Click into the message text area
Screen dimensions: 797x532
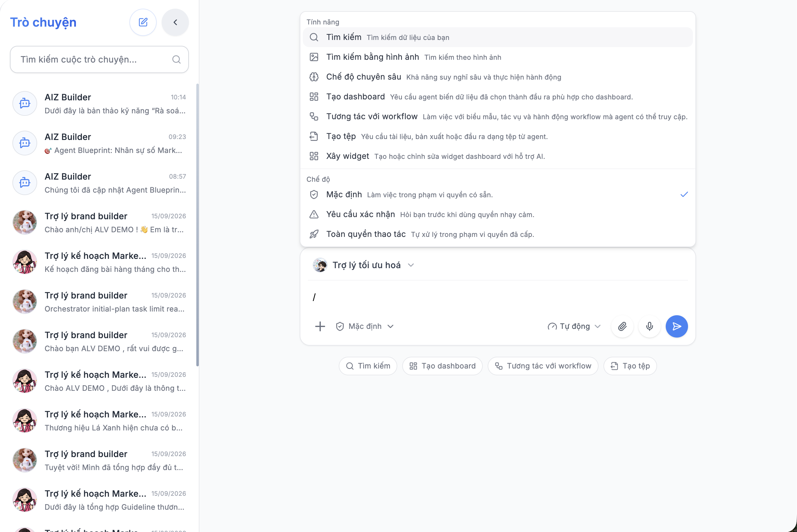click(x=498, y=298)
